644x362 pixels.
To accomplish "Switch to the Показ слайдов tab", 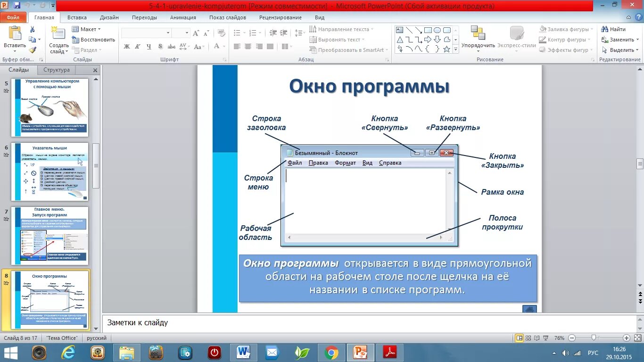I will pyautogui.click(x=228, y=17).
